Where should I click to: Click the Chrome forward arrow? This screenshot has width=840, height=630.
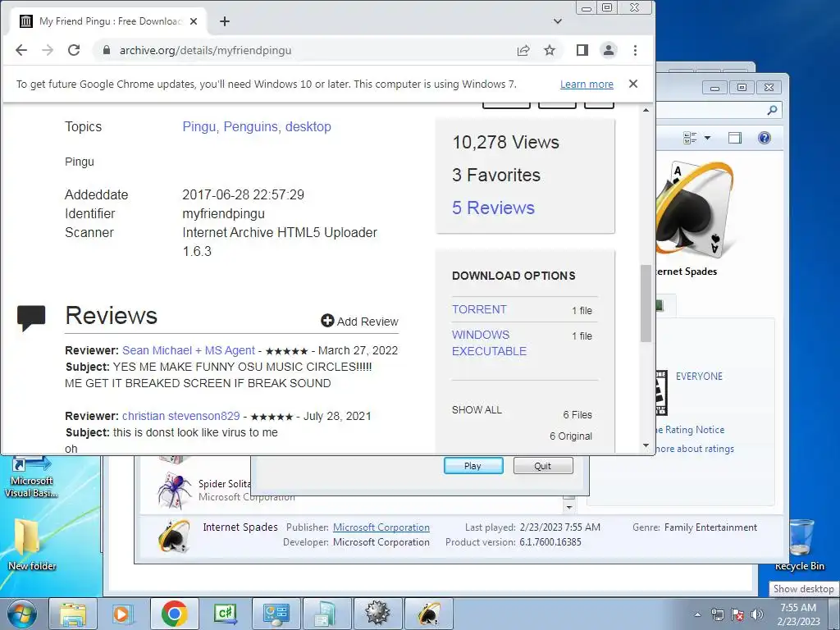pos(48,50)
